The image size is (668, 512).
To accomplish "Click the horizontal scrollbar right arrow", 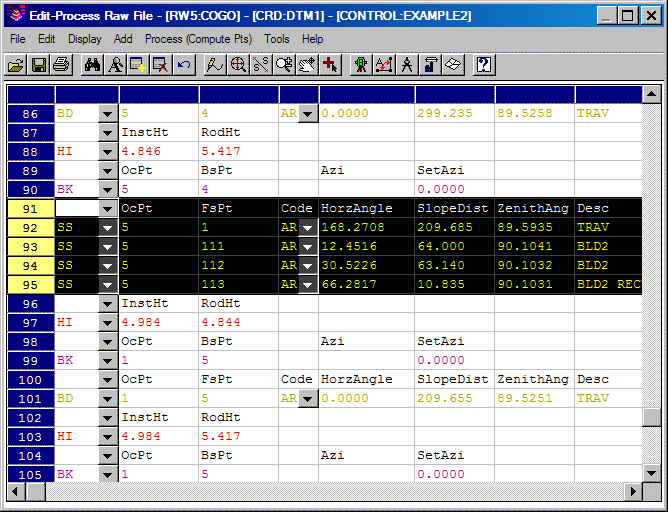I will pyautogui.click(x=633, y=492).
